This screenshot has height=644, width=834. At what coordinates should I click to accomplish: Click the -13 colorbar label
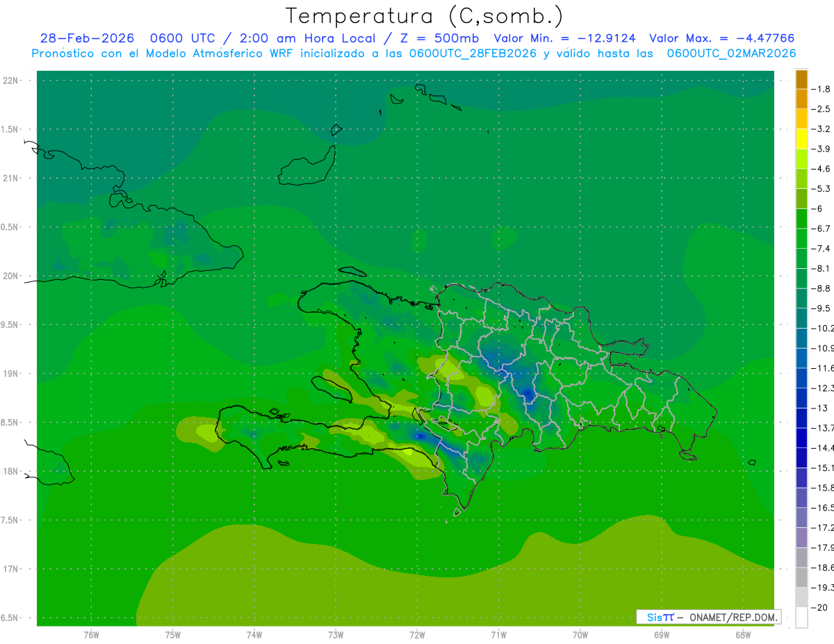tap(819, 408)
